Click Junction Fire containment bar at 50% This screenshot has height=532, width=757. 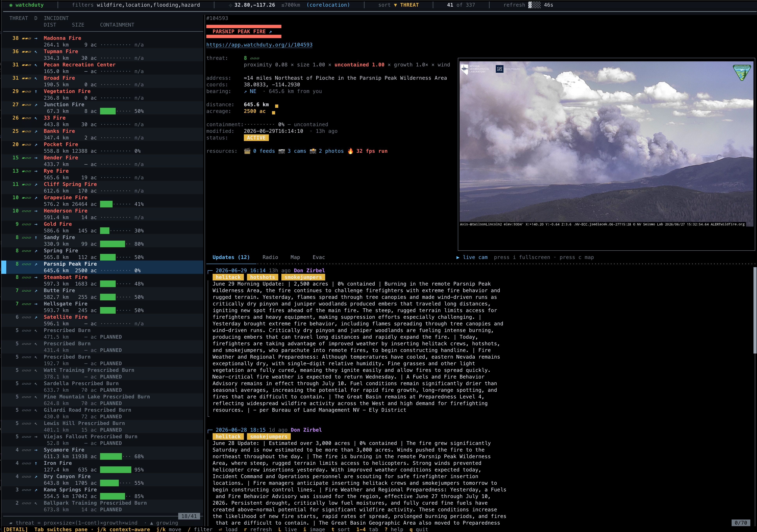[115, 111]
